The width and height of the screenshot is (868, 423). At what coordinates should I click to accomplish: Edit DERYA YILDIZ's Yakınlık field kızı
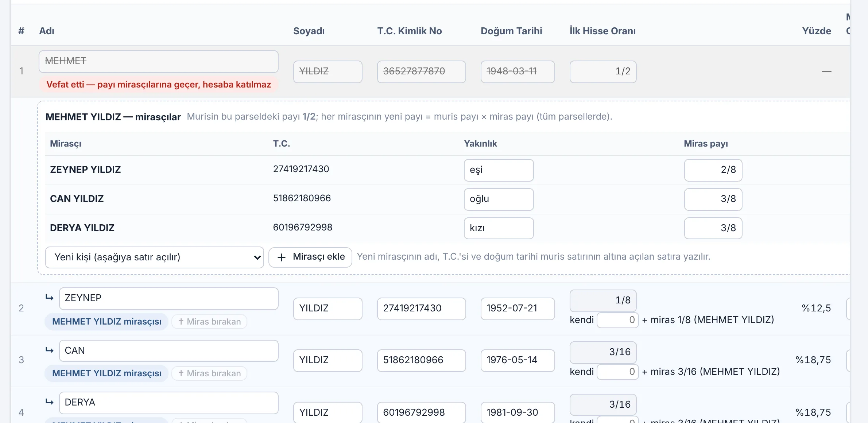499,228
